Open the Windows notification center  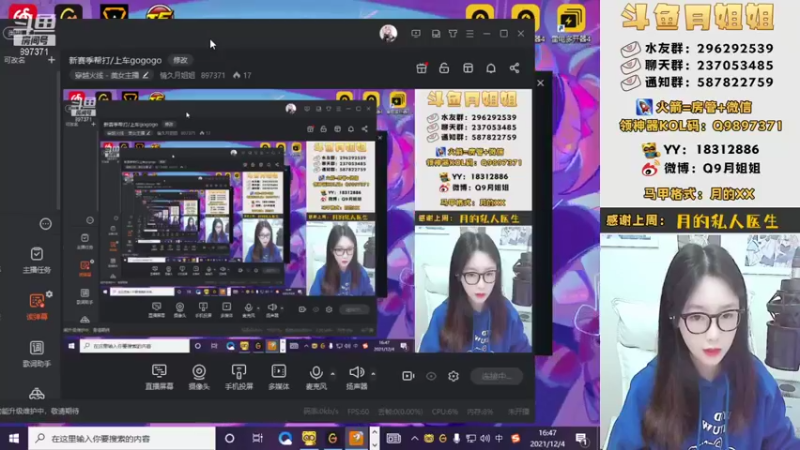[x=581, y=438]
